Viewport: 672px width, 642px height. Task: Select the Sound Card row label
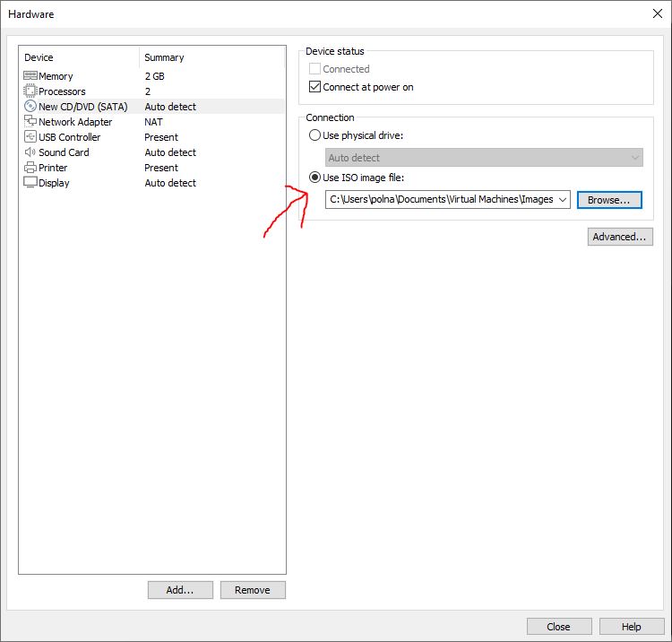click(64, 152)
